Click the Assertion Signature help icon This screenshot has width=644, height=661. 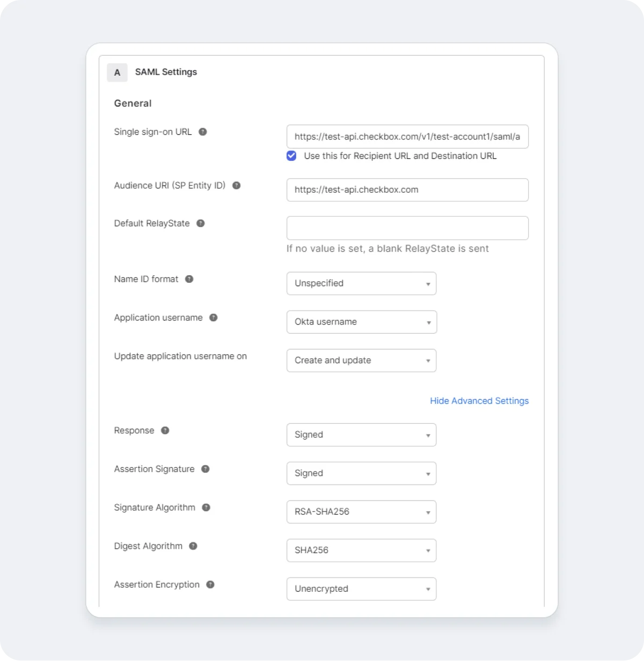(x=204, y=469)
